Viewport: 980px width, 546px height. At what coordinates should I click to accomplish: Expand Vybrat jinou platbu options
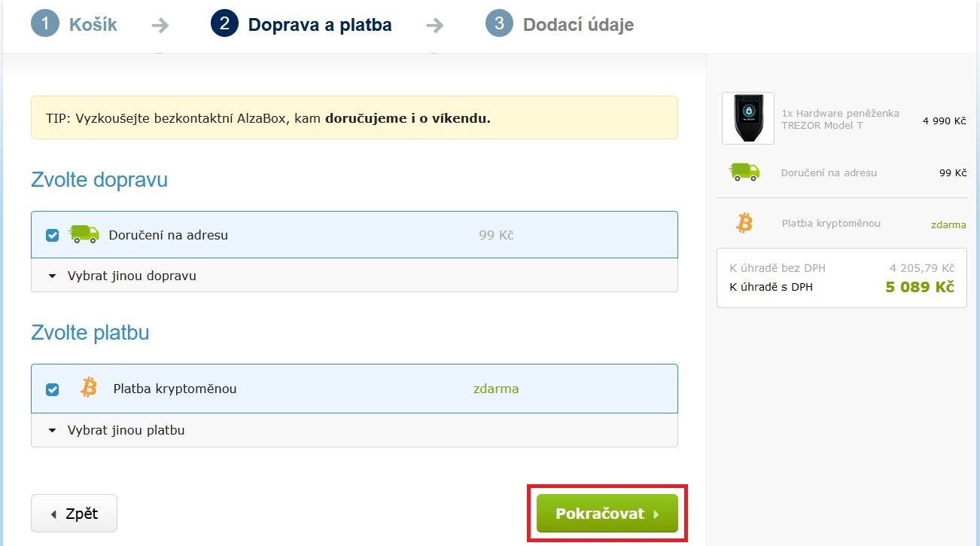(x=126, y=430)
